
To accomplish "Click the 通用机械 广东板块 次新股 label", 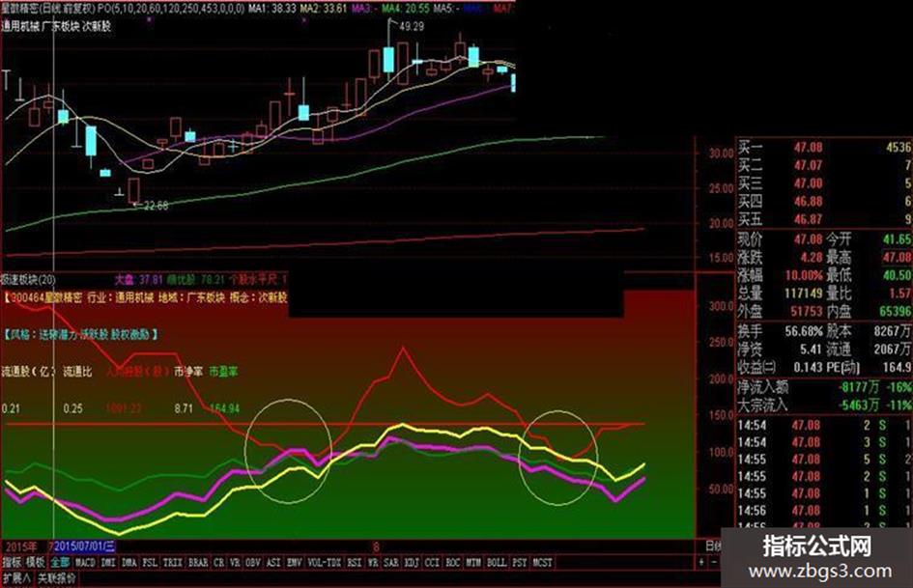I will tap(56, 26).
